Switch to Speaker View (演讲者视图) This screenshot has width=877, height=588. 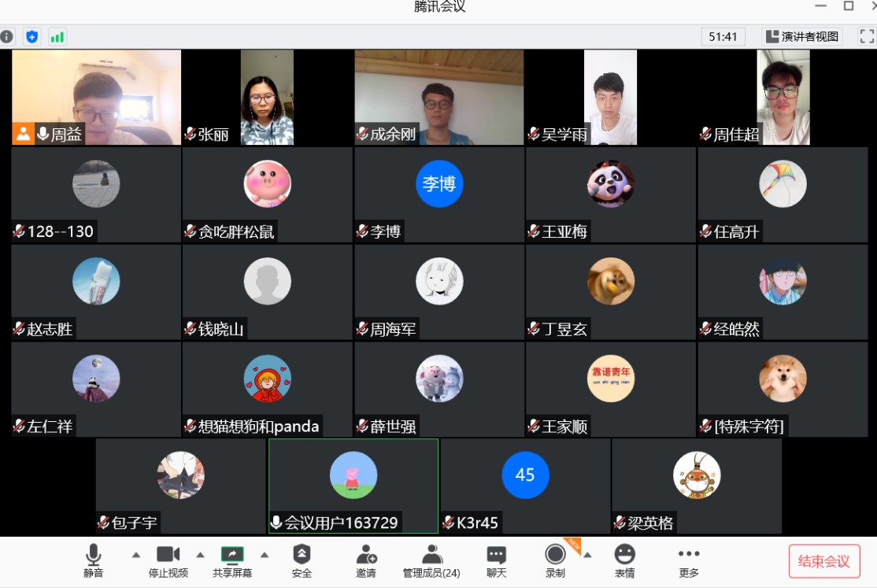pyautogui.click(x=802, y=36)
